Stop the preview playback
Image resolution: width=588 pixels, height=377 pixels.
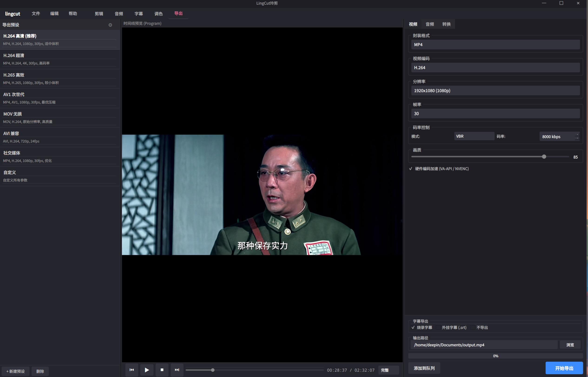tap(162, 370)
